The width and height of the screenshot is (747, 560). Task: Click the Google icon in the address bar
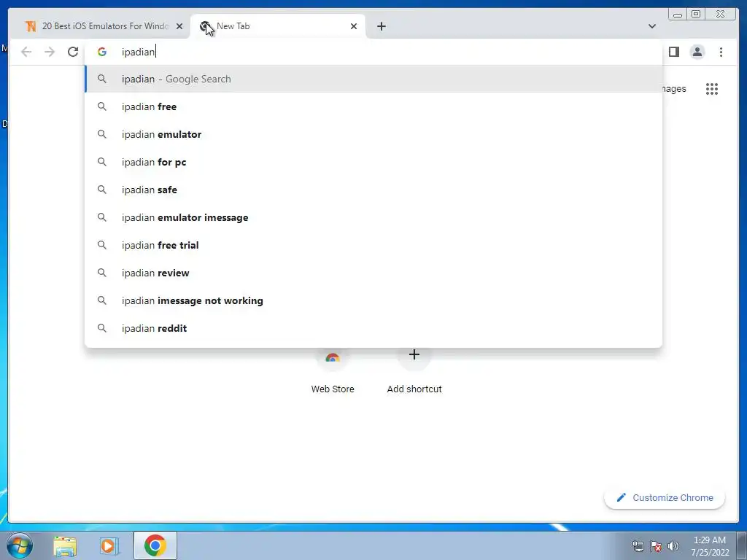point(102,52)
